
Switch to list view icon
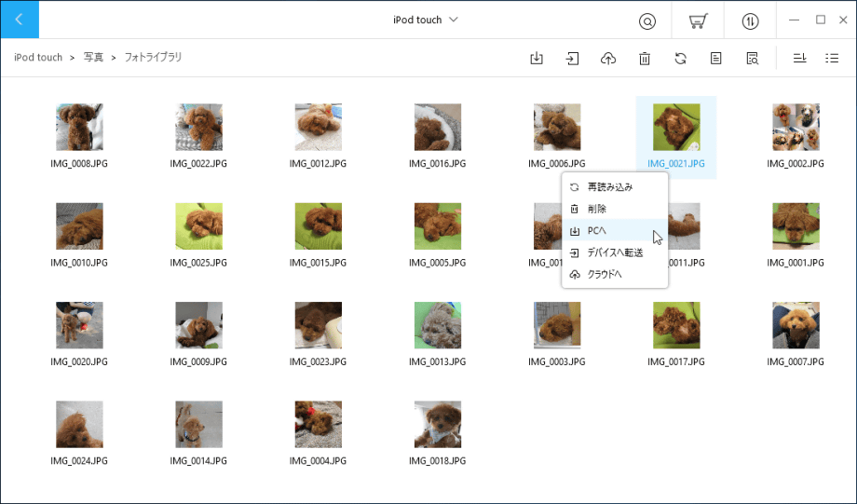[832, 59]
